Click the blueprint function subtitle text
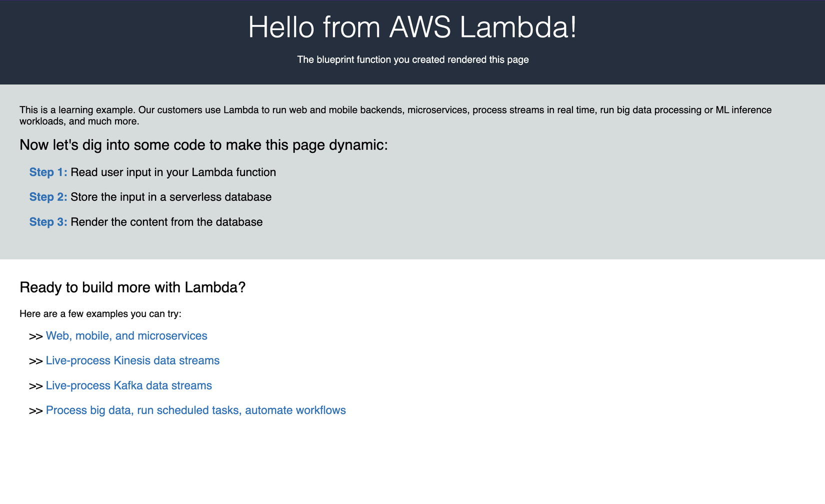Image resolution: width=825 pixels, height=504 pixels. tap(413, 59)
